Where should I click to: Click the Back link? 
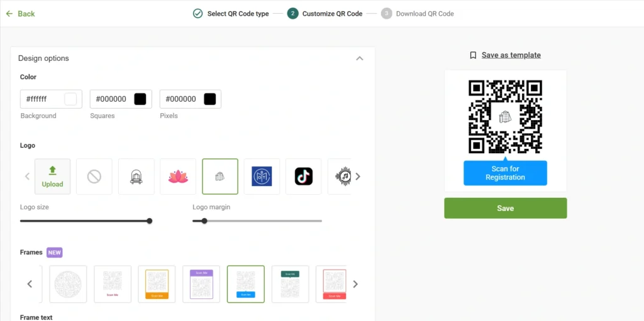[x=26, y=14]
